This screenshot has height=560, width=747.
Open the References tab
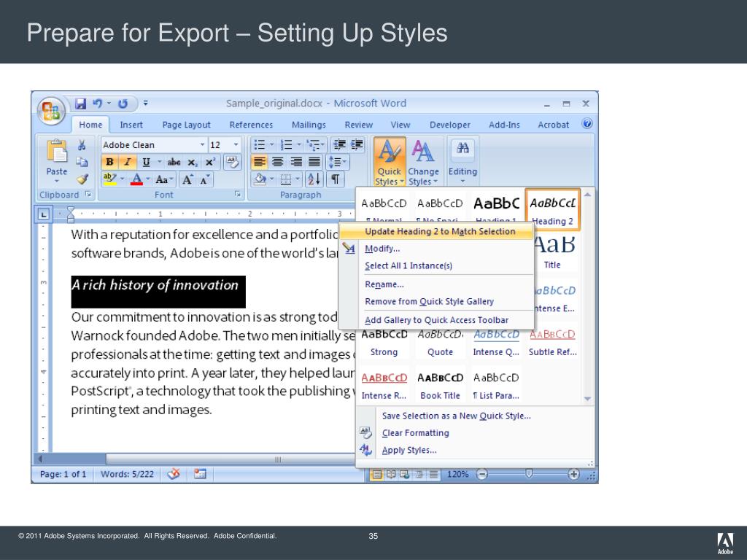251,125
